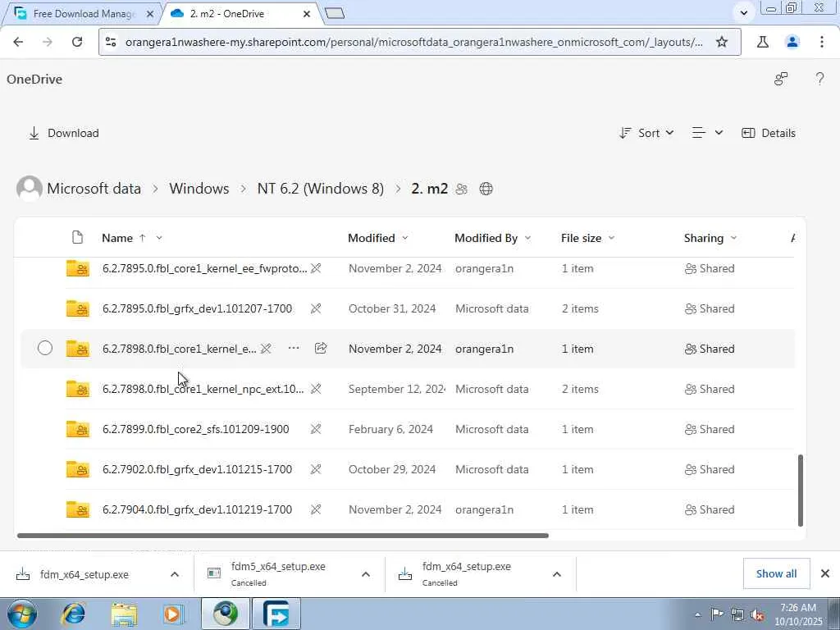Image resolution: width=840 pixels, height=630 pixels.
Task: Reload the current page
Action: pyautogui.click(x=77, y=42)
